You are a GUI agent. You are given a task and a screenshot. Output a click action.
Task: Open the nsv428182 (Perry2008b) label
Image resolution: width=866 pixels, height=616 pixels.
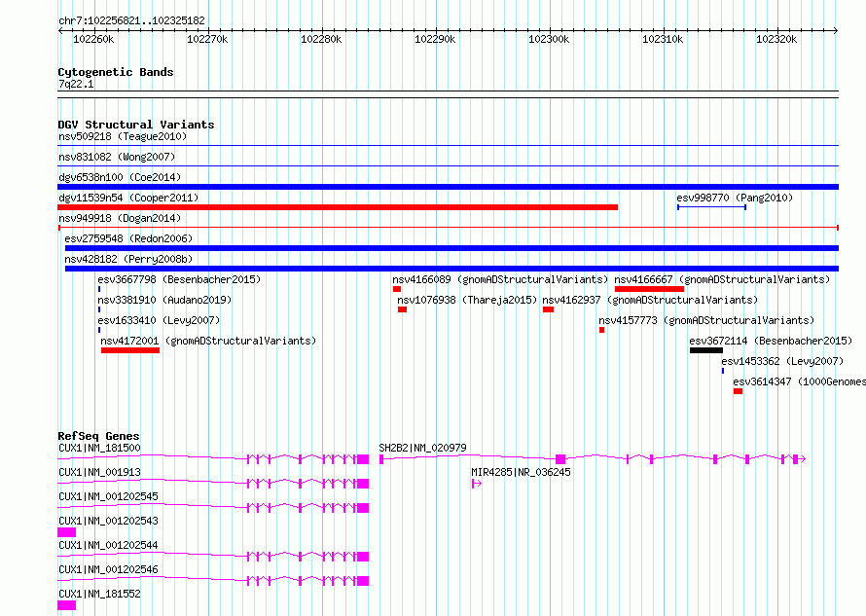coord(128,259)
